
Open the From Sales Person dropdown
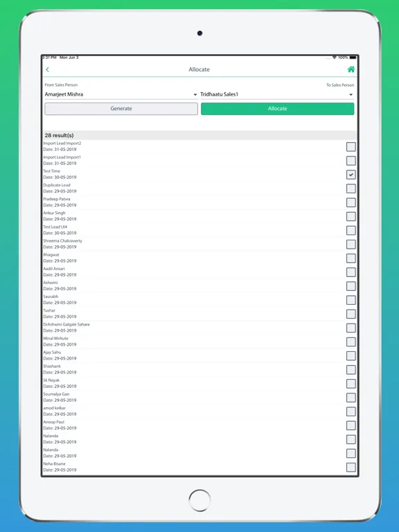pos(121,94)
